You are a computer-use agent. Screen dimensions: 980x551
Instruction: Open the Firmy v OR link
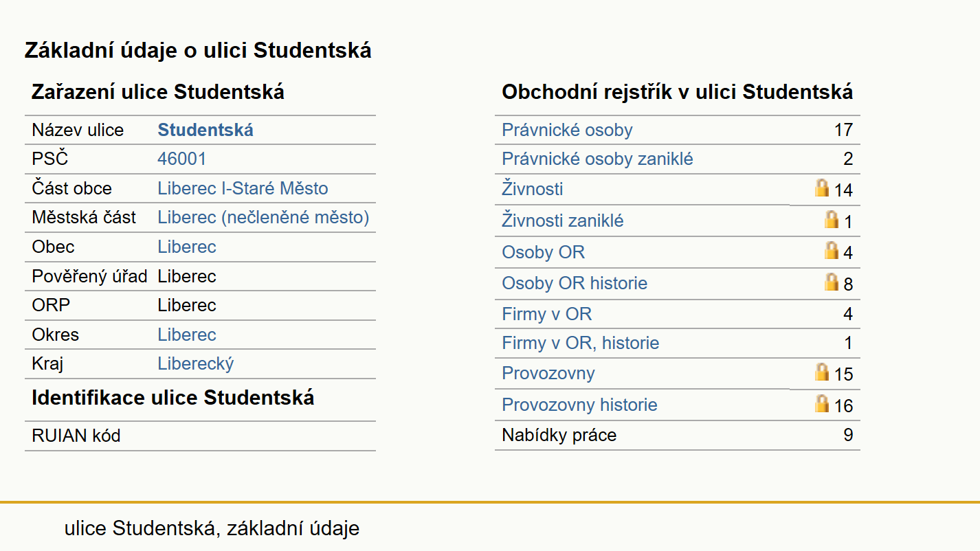[546, 315]
